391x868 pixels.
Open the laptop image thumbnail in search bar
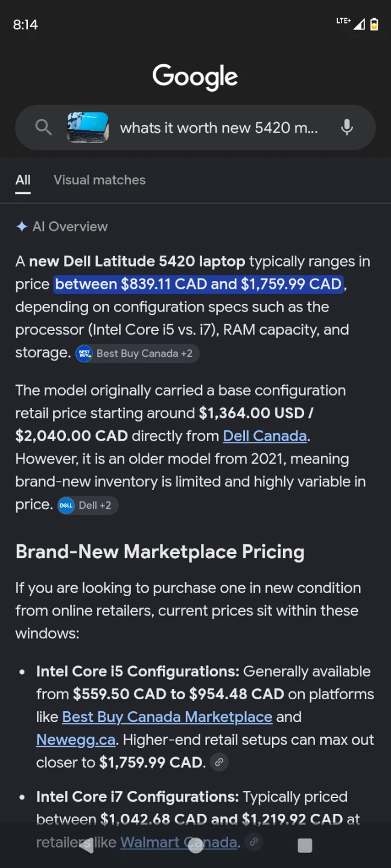[x=88, y=127]
